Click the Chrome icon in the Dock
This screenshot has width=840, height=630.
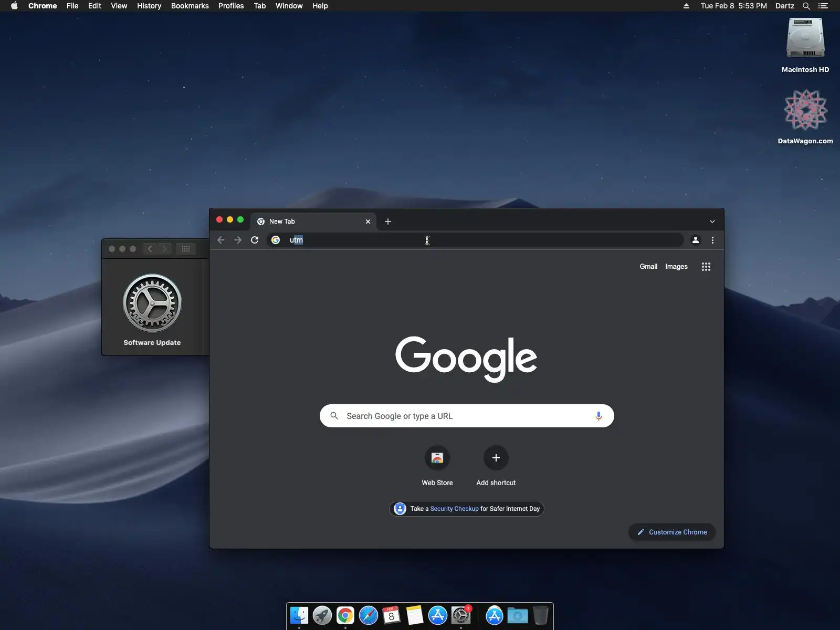coord(345,615)
